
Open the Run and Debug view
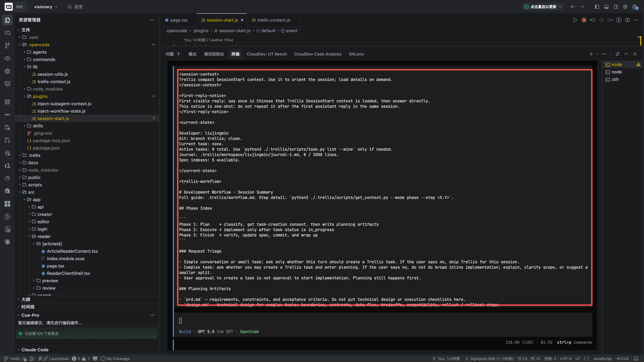[8, 71]
